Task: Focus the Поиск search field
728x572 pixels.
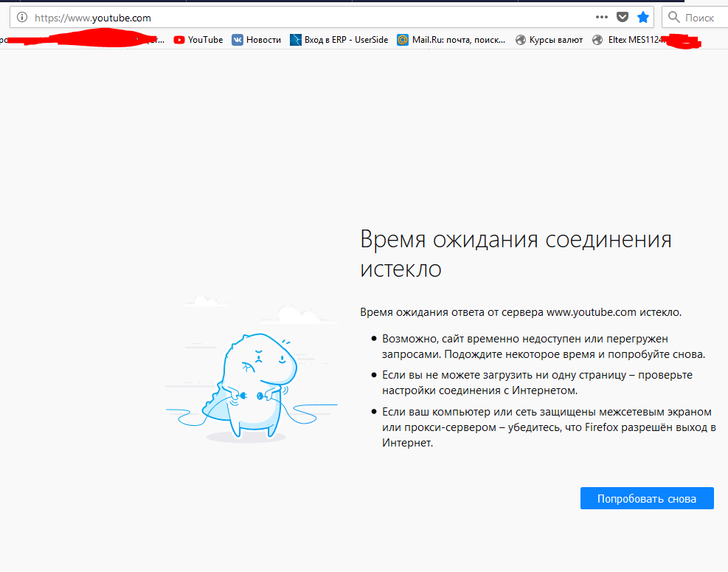Action: [x=695, y=18]
